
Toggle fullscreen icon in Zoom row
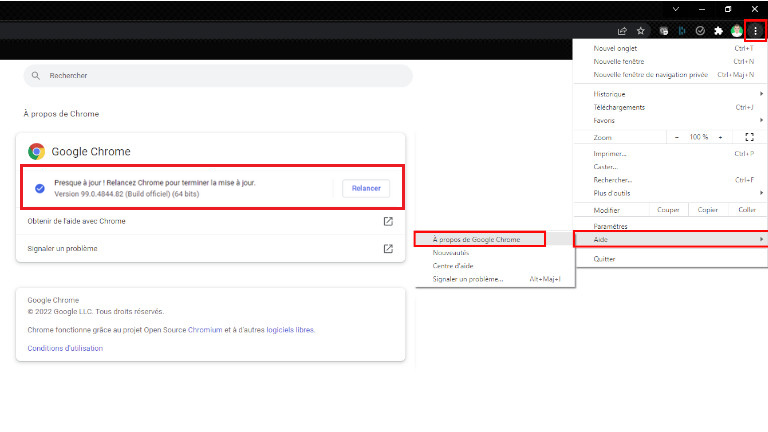[749, 137]
